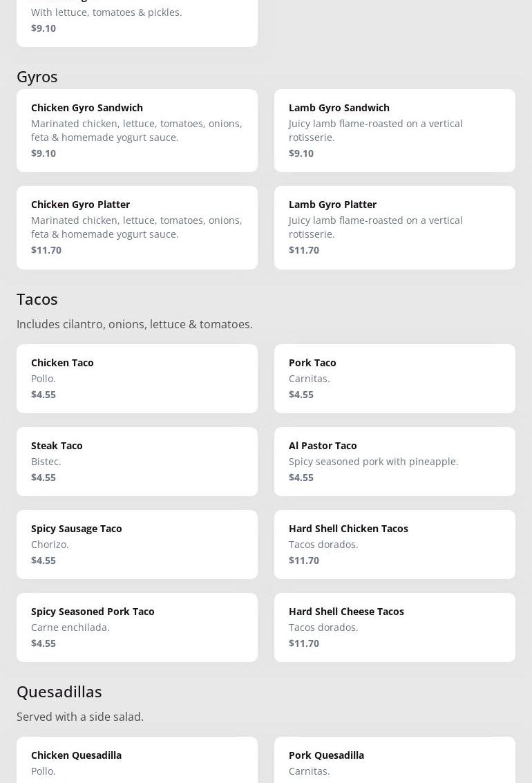This screenshot has width=532, height=783.
Task: Click the Quesadillas section heading
Action: coord(59,691)
